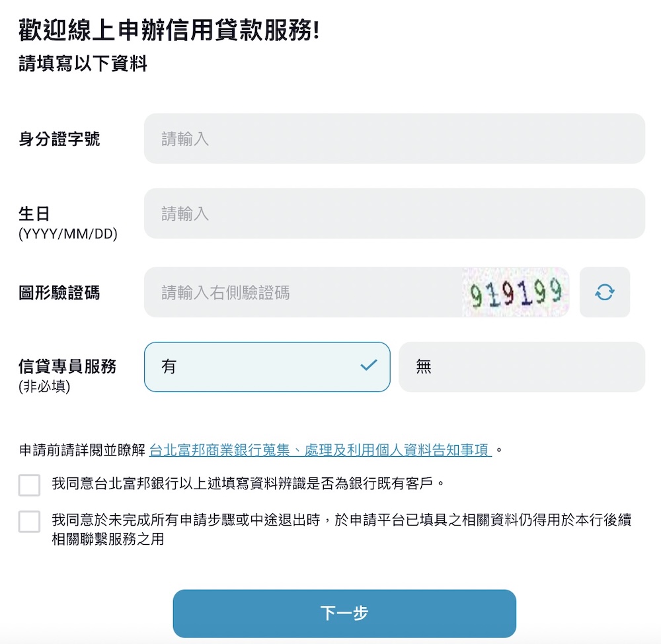Click the blue checkmark on the 有 option
Image resolution: width=661 pixels, height=644 pixels.
[x=370, y=366]
